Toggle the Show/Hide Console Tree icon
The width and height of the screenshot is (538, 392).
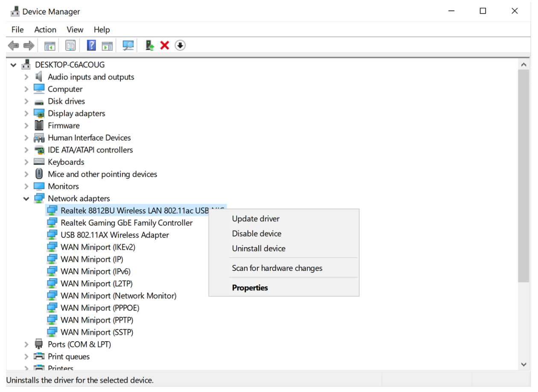click(x=50, y=45)
